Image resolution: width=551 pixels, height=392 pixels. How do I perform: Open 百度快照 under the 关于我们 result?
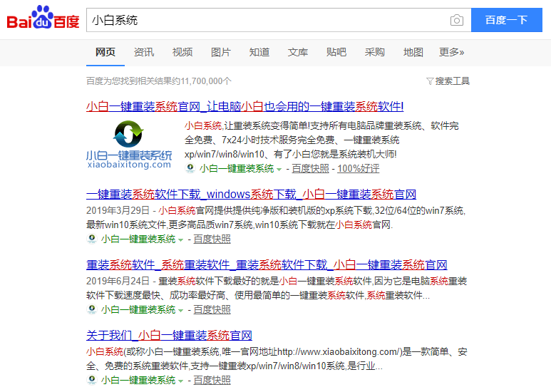(212, 381)
